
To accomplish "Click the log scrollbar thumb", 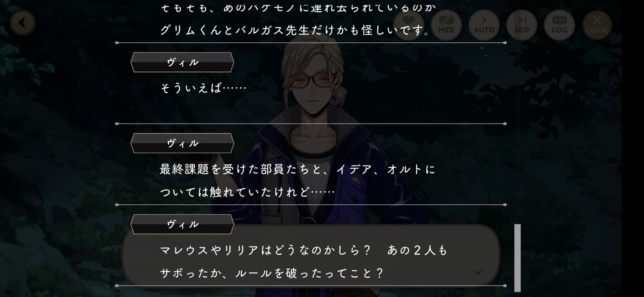I will 517,258.
